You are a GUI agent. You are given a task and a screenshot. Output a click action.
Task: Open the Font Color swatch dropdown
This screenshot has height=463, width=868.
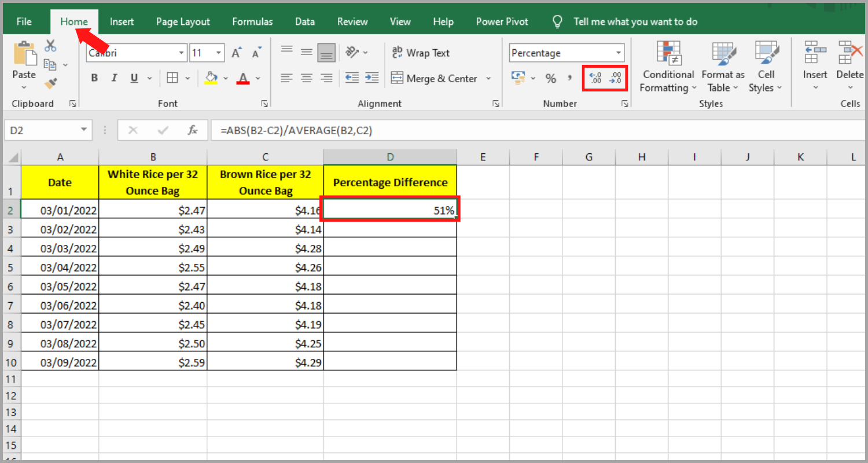tap(258, 78)
